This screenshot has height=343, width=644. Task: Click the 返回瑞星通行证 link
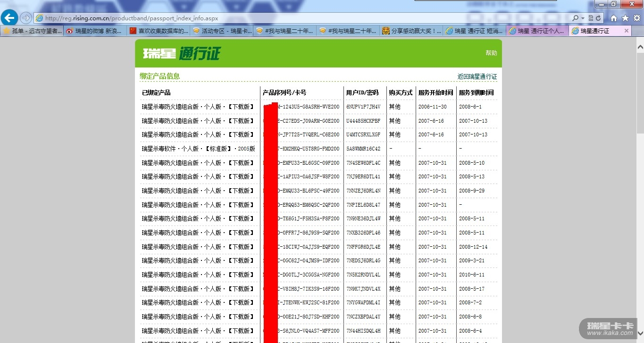(x=477, y=76)
